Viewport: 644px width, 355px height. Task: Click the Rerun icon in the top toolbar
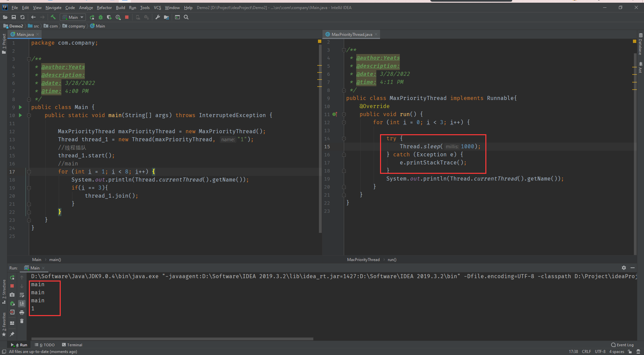point(92,17)
